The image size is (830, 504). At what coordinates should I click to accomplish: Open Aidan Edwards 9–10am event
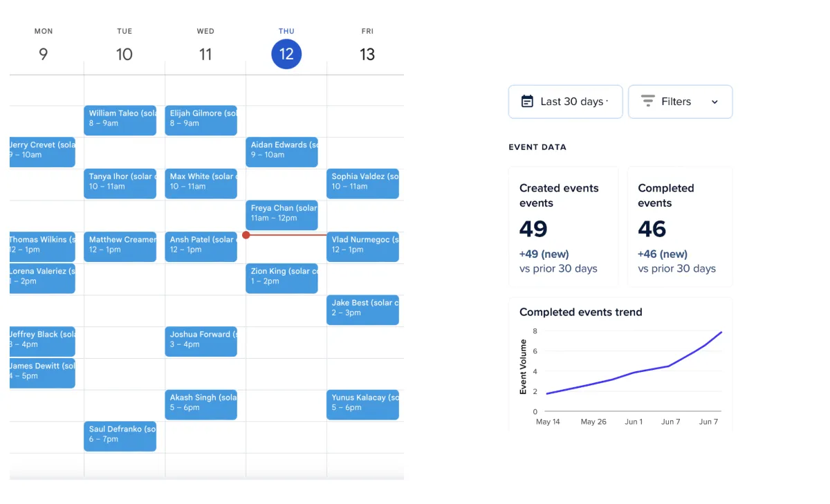pyautogui.click(x=282, y=152)
